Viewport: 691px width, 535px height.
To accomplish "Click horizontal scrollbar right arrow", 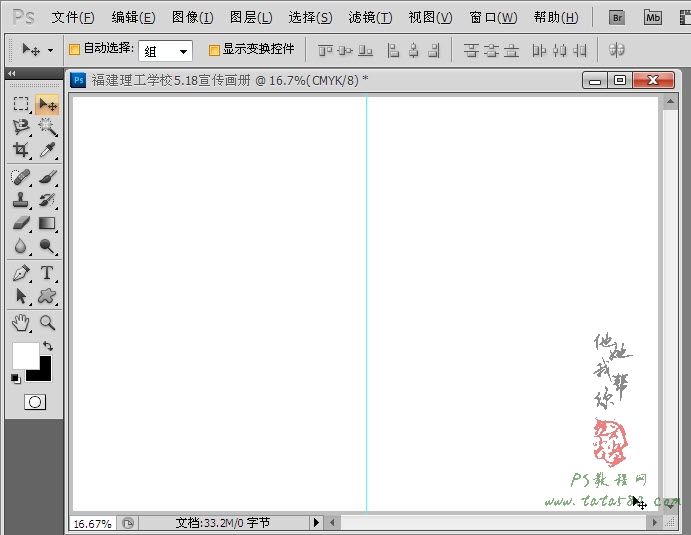I will point(655,523).
